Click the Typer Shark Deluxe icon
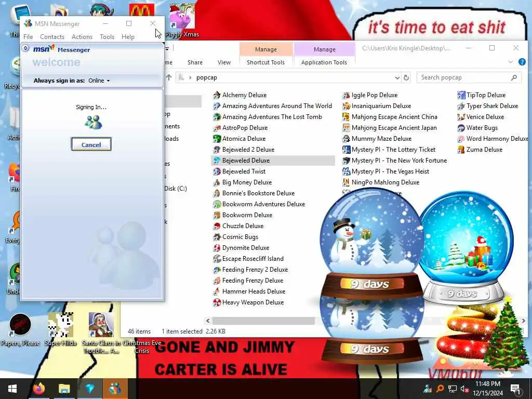 click(x=461, y=106)
